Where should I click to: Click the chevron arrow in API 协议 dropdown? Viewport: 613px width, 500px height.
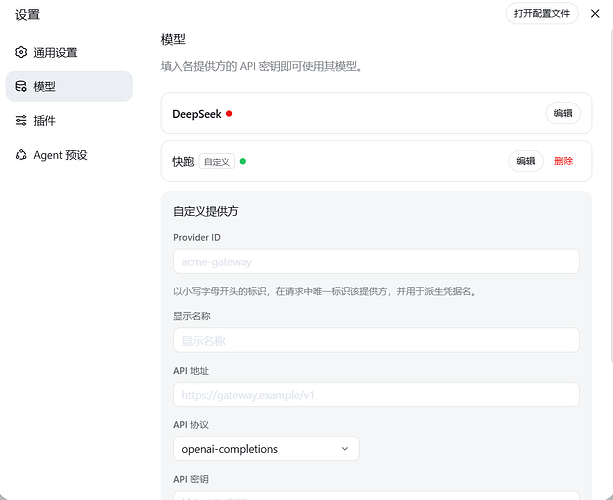(345, 449)
